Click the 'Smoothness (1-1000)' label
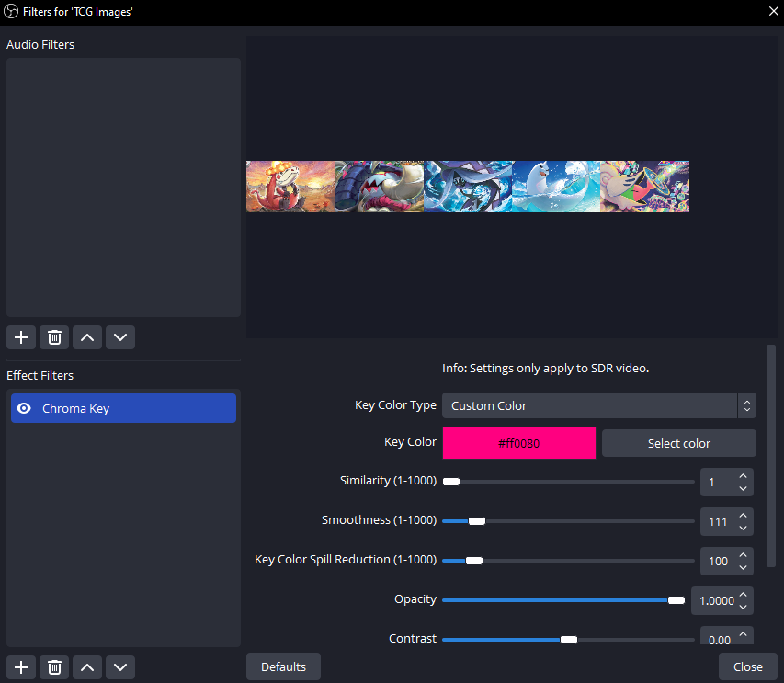This screenshot has width=784, height=683. click(x=379, y=520)
